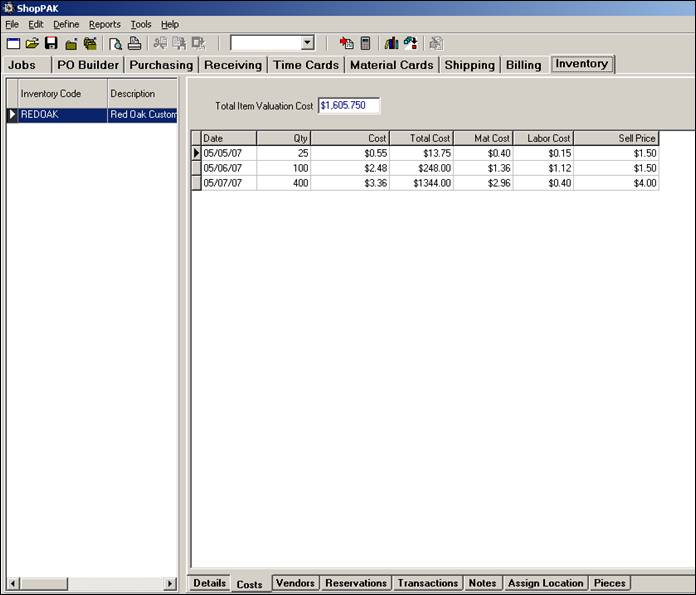The image size is (696, 595).
Task: Click the Open folder toolbar icon
Action: tap(31, 43)
